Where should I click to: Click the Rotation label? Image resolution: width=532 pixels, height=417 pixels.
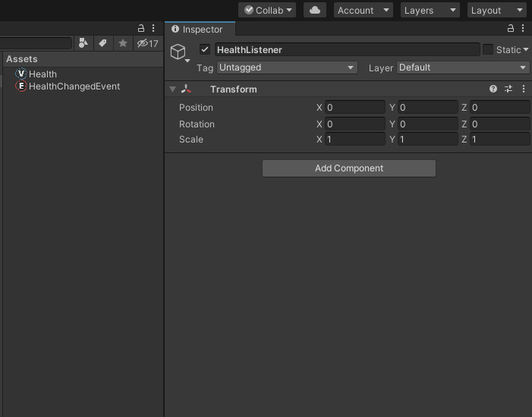point(197,124)
